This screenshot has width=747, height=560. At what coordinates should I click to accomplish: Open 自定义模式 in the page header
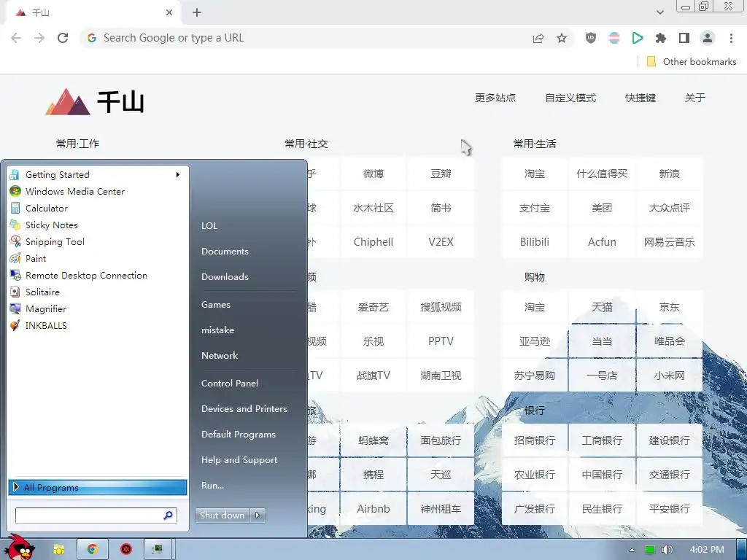click(570, 98)
